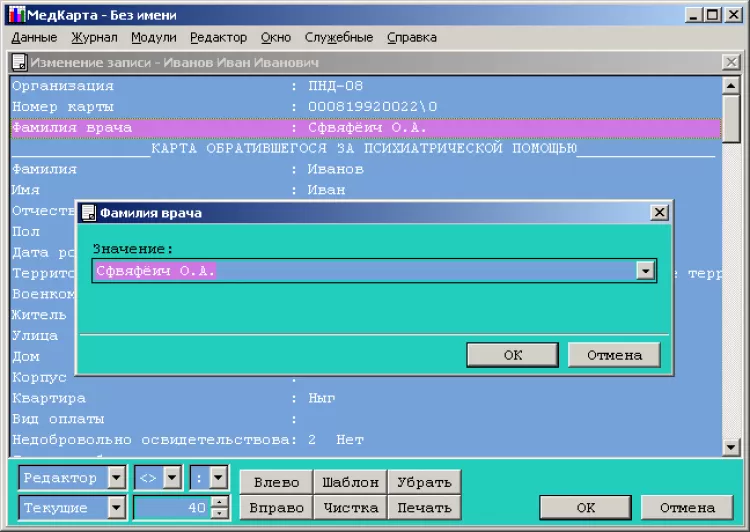Cancel the Фамилия врача dialog with Отмена

(614, 355)
